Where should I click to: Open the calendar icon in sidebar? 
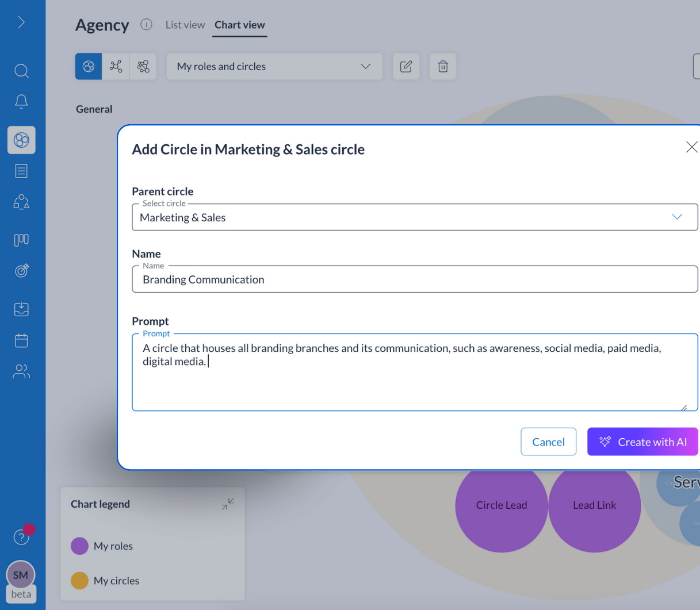point(21,340)
